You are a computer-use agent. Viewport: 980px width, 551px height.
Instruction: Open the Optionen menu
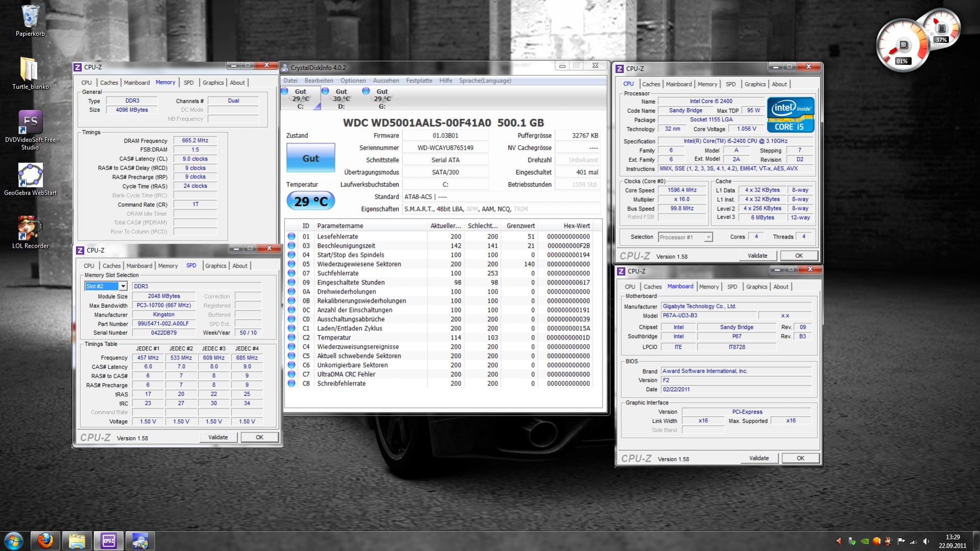click(x=353, y=81)
